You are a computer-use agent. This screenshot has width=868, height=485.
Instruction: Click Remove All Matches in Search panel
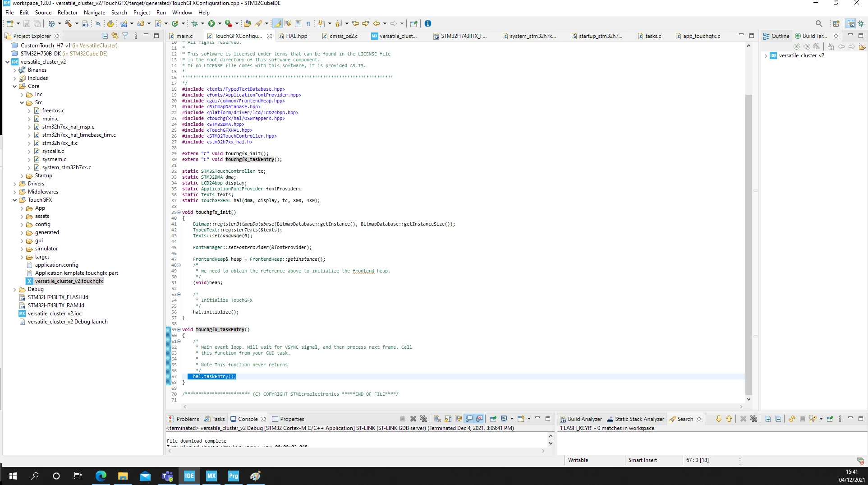point(753,419)
